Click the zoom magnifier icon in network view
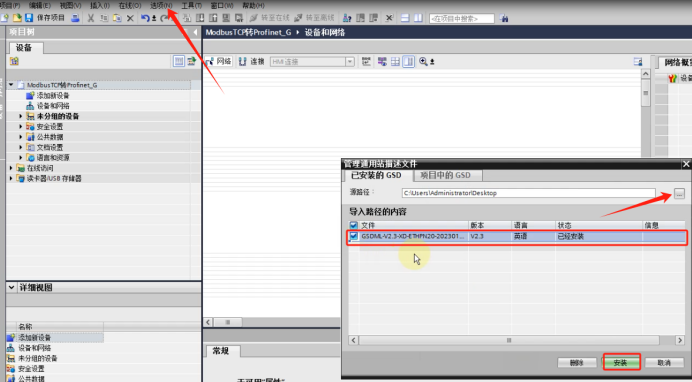Viewport: 692px width, 382px height. (x=423, y=62)
